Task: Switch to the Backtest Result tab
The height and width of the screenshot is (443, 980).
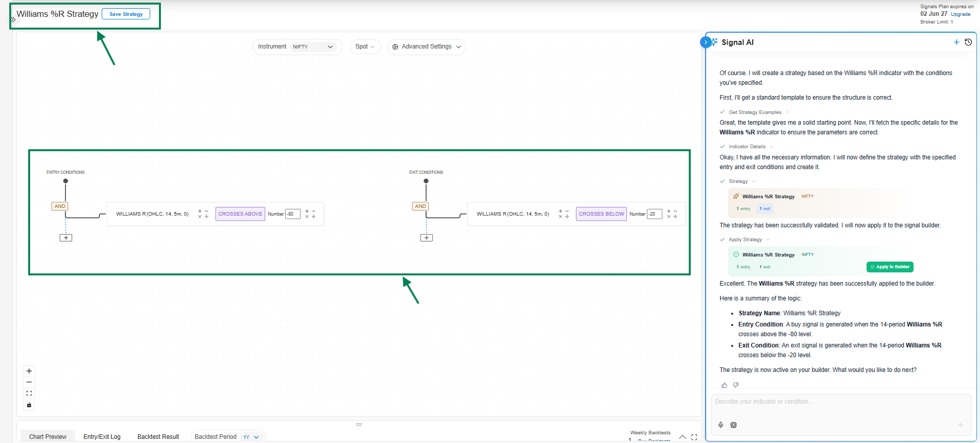Action: pyautogui.click(x=158, y=437)
